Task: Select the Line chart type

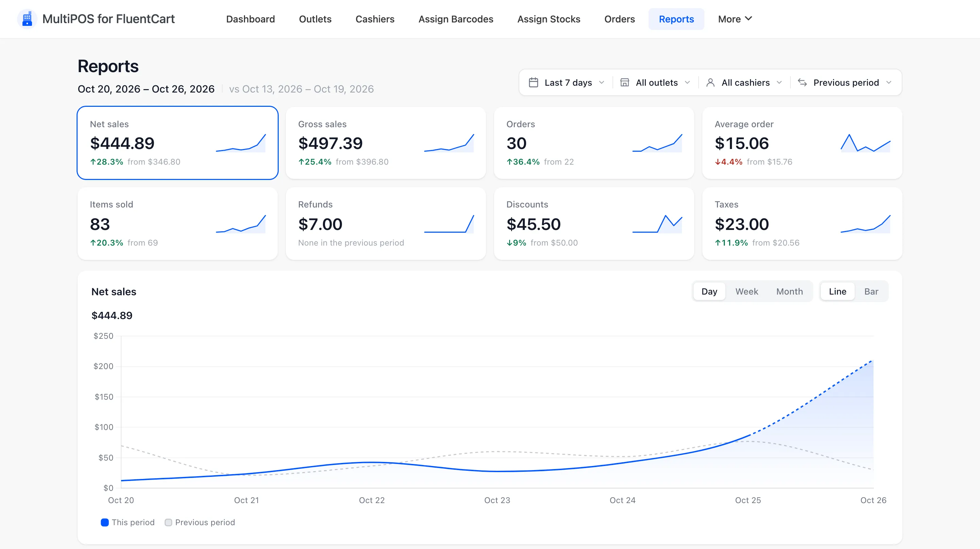Action: click(x=837, y=292)
